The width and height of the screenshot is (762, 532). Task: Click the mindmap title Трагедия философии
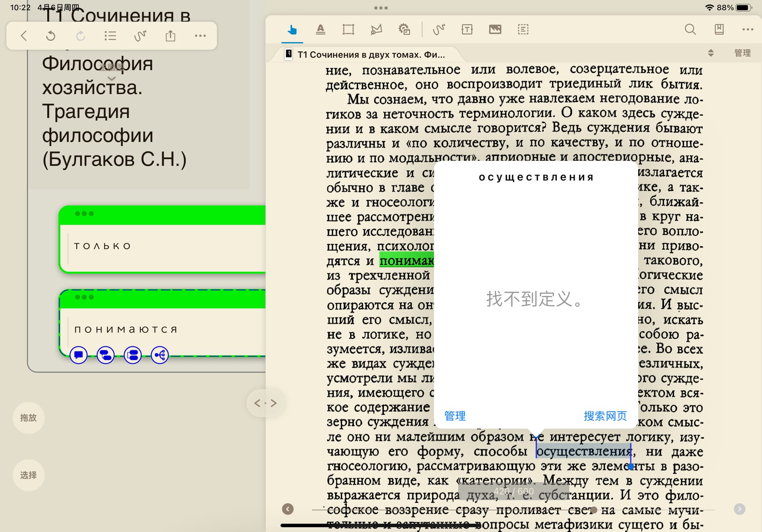(98, 123)
